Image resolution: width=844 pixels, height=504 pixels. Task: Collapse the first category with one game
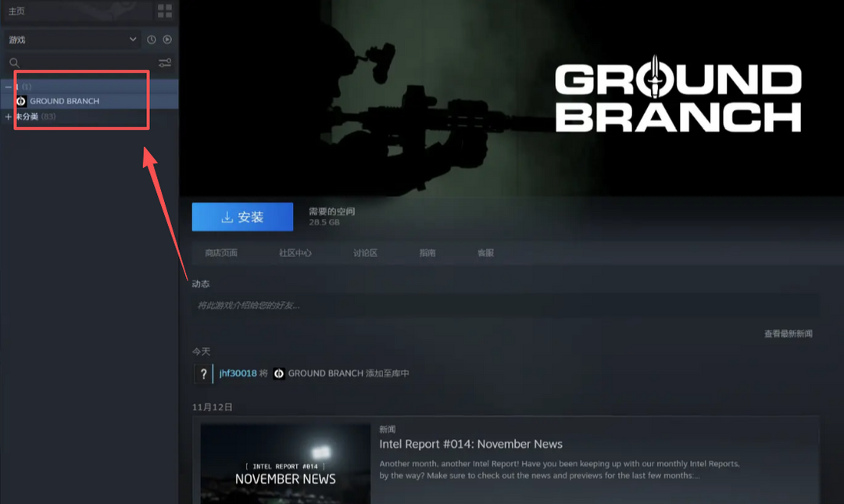click(x=9, y=87)
